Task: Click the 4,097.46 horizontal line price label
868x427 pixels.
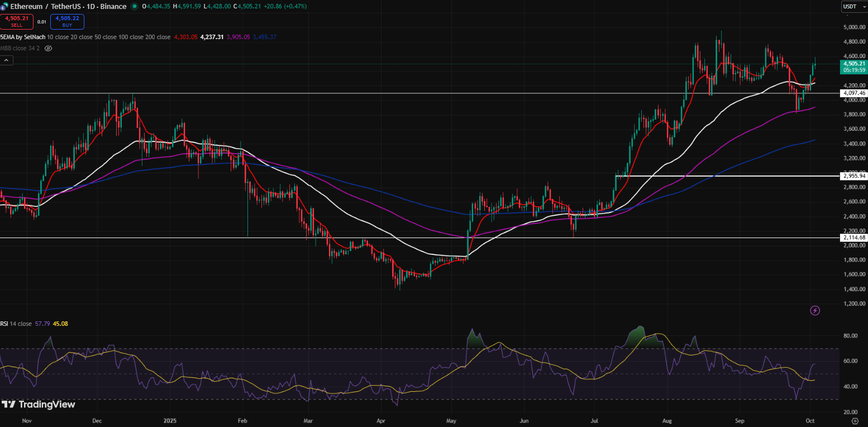Action: point(855,93)
